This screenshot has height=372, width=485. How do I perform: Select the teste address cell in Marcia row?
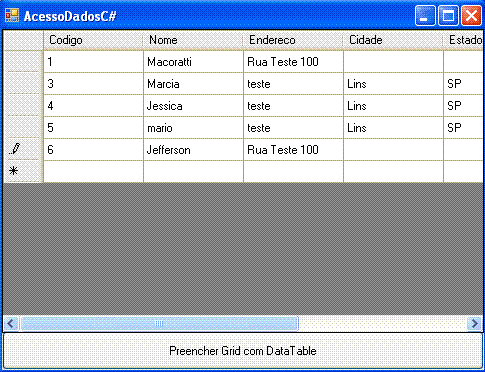293,83
